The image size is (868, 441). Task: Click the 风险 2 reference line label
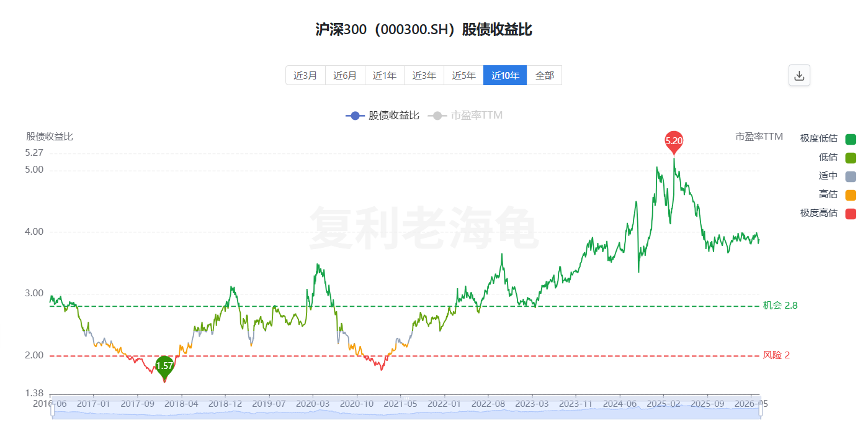pyautogui.click(x=776, y=355)
